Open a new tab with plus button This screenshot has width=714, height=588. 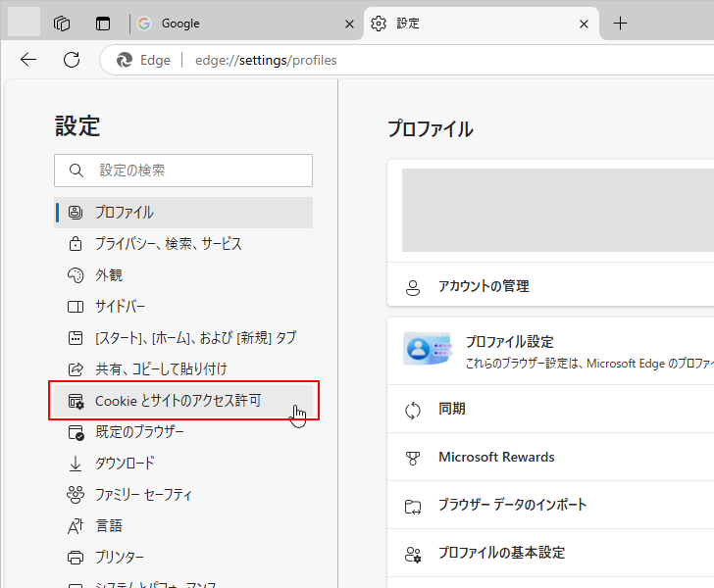click(x=620, y=24)
